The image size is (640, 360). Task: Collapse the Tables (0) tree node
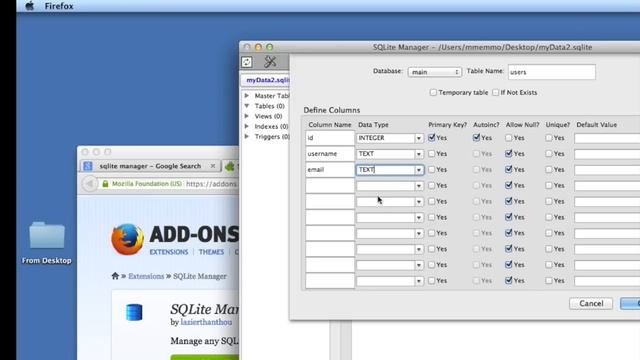point(247,106)
